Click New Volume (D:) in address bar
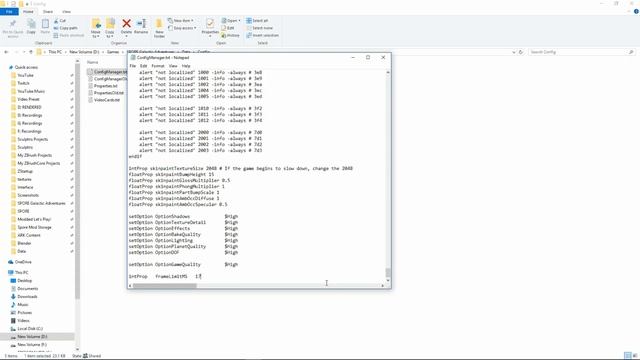This screenshot has height=360, width=640. click(x=84, y=52)
